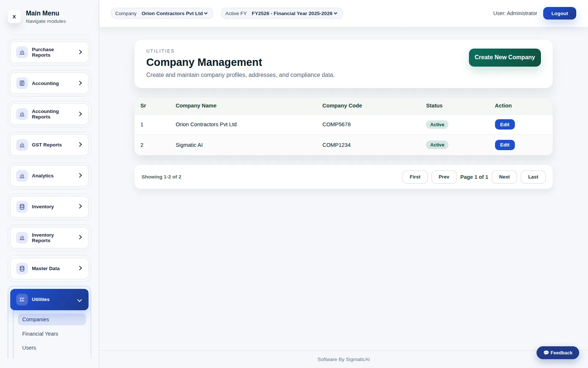Image resolution: width=588 pixels, height=368 pixels.
Task: Click the Master Data database icon
Action: tap(22, 269)
